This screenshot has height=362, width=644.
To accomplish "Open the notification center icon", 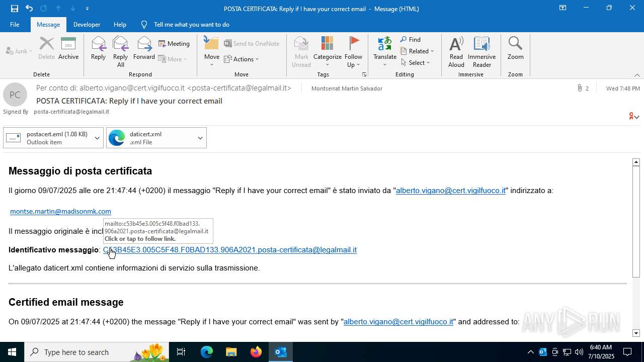I will pos(627,352).
